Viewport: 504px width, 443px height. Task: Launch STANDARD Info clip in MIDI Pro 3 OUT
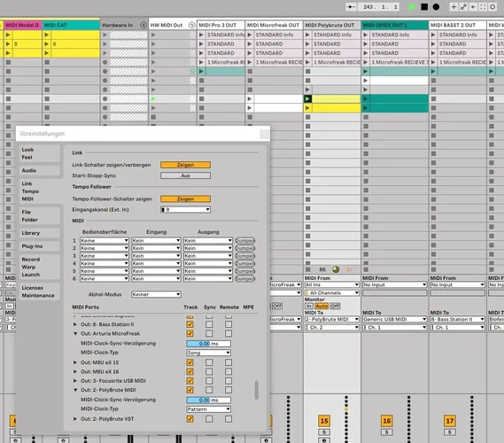(201, 35)
